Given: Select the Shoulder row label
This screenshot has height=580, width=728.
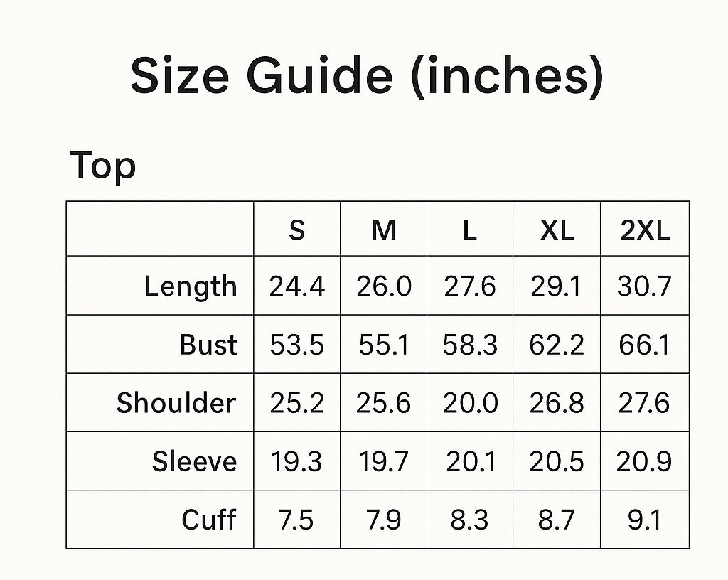Looking at the screenshot, I should pos(176,403).
